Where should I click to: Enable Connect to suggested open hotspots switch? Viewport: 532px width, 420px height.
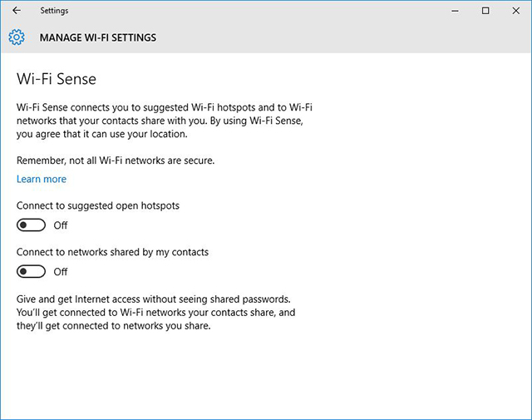coord(31,225)
